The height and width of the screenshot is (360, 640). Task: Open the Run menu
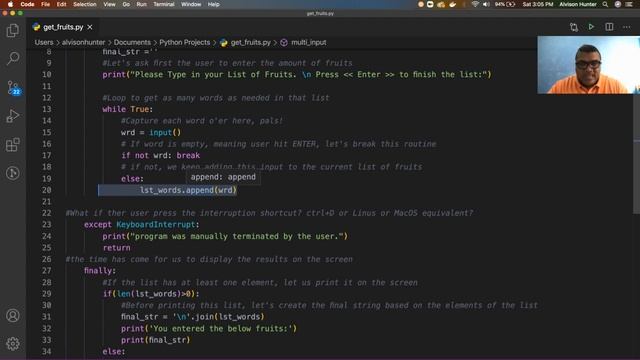(x=142, y=4)
